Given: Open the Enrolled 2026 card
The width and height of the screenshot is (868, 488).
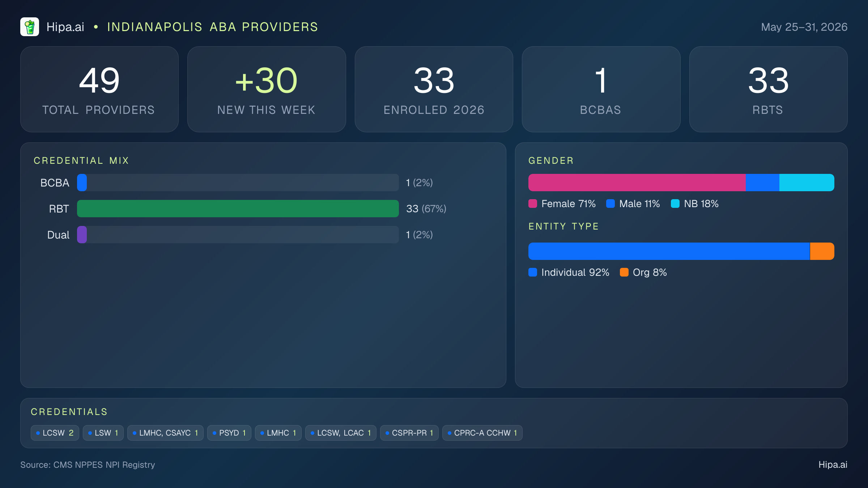Looking at the screenshot, I should 434,89.
